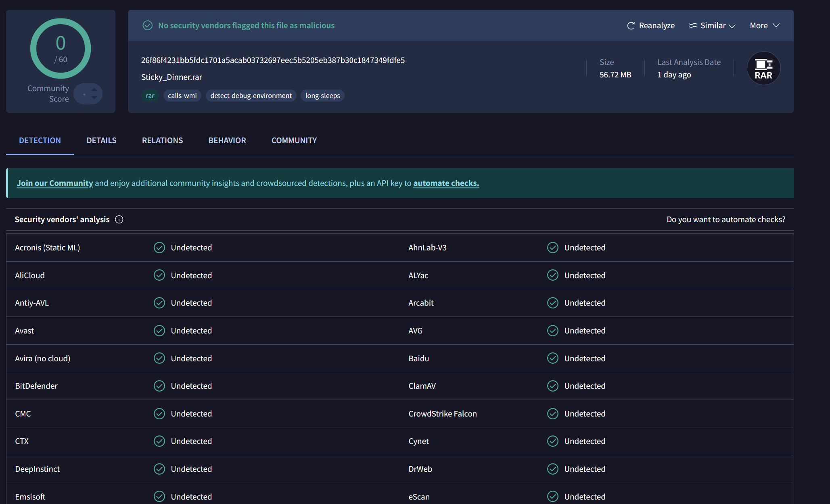The image size is (830, 504).
Task: Click the Undetected check icon for Acronis
Action: [159, 248]
